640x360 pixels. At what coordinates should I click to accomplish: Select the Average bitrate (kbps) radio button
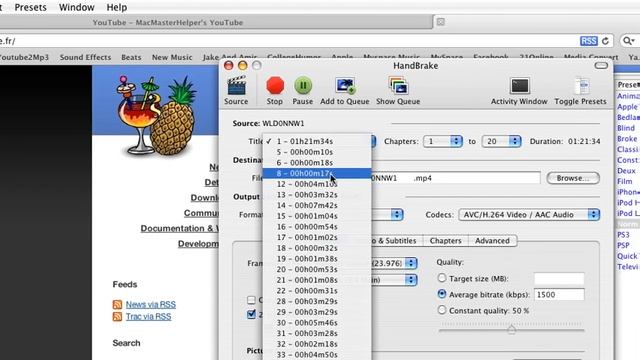pos(442,294)
